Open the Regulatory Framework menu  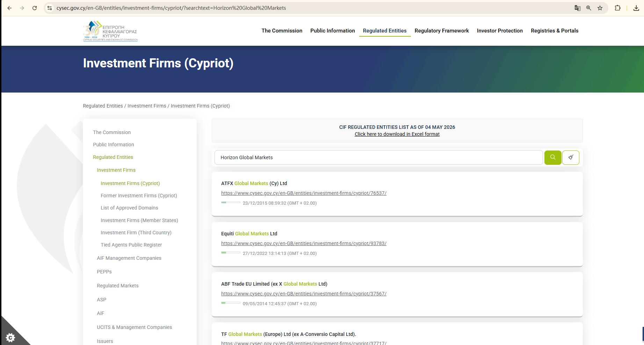pyautogui.click(x=442, y=31)
